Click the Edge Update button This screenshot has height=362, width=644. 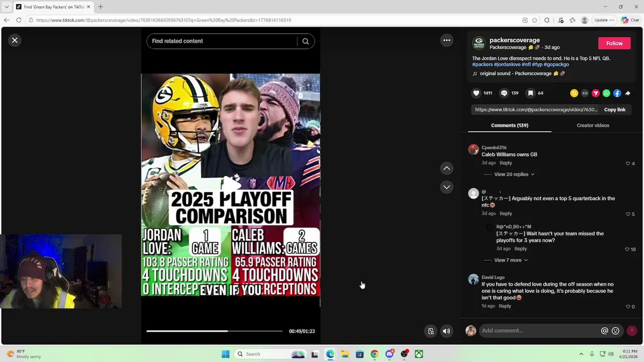pos(604,20)
